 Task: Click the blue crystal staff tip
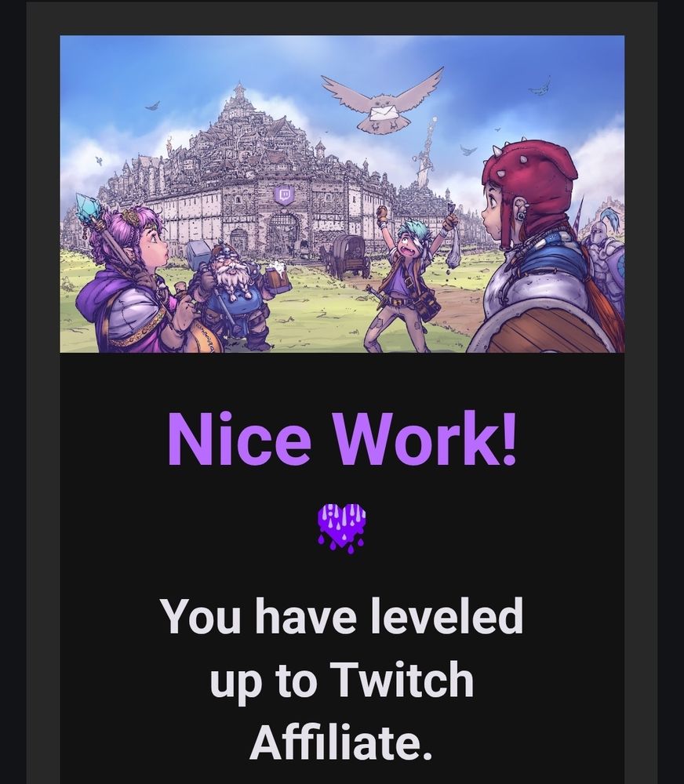coord(85,208)
